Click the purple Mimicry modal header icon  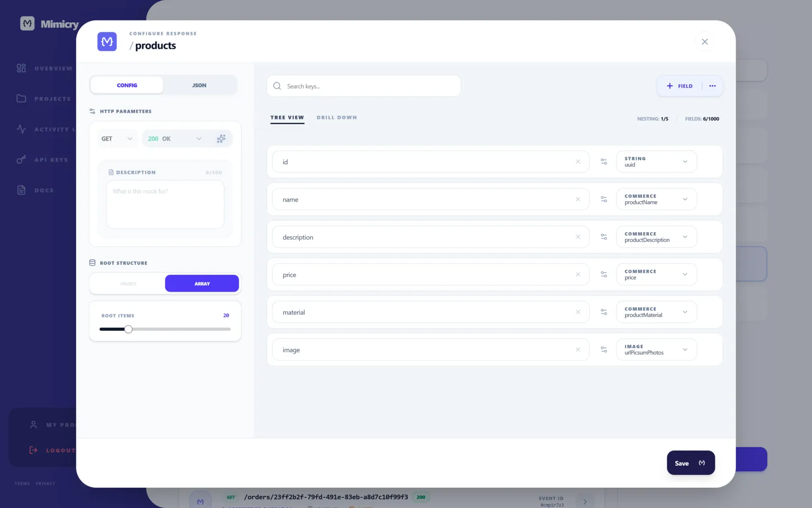point(107,42)
